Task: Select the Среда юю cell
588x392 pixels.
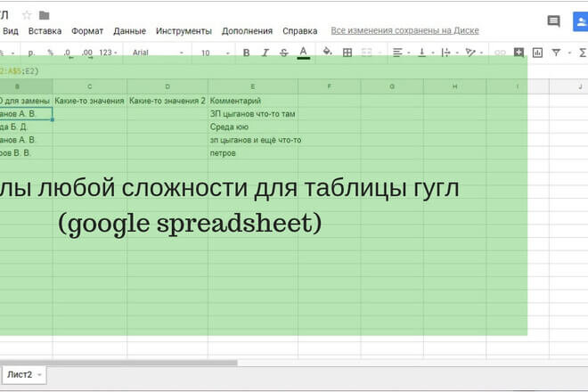Action: click(x=253, y=127)
